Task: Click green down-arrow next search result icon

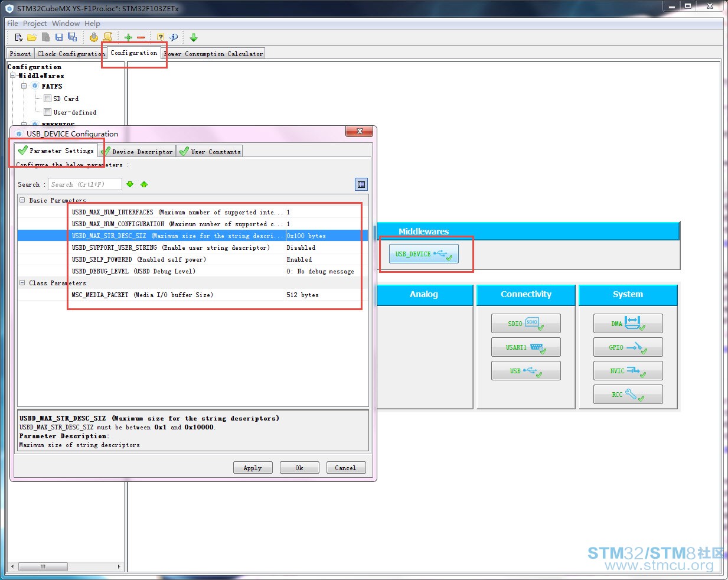Action: pos(130,184)
